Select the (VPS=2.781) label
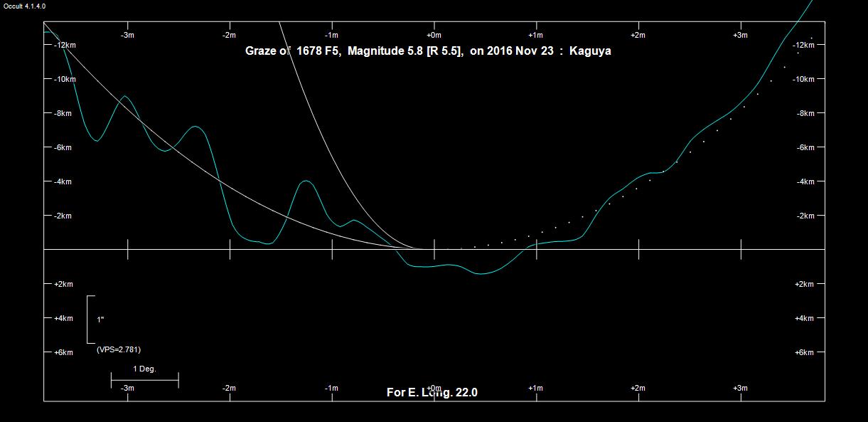 click(123, 349)
